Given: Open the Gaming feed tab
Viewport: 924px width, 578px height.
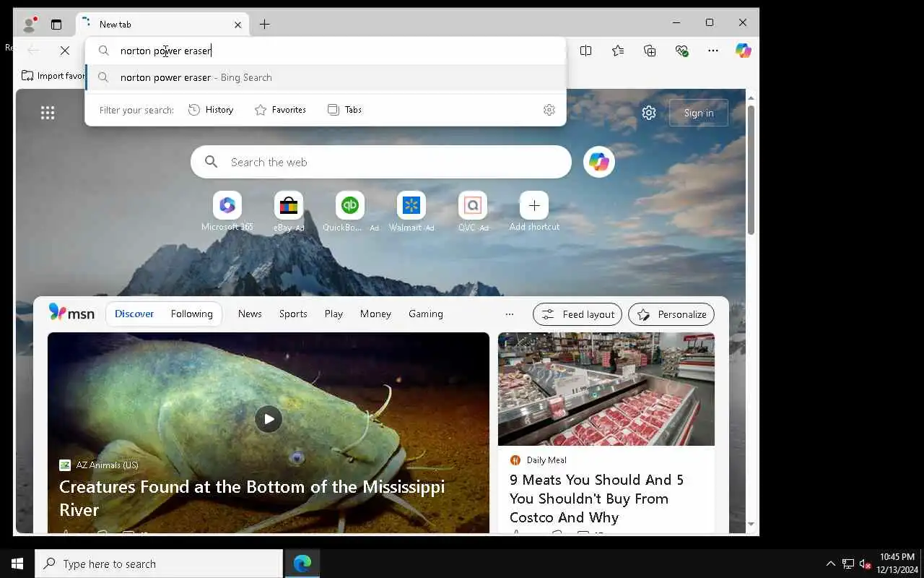Looking at the screenshot, I should point(426,314).
